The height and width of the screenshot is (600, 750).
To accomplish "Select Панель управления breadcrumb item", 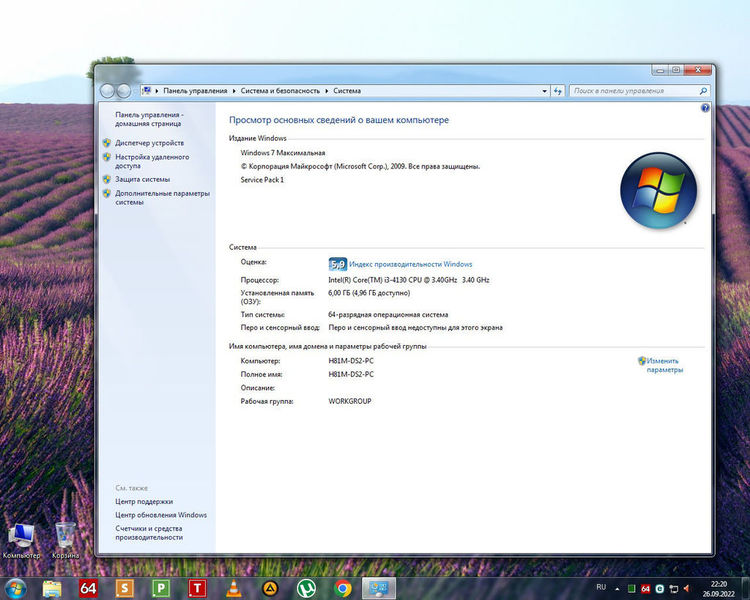I will click(195, 91).
